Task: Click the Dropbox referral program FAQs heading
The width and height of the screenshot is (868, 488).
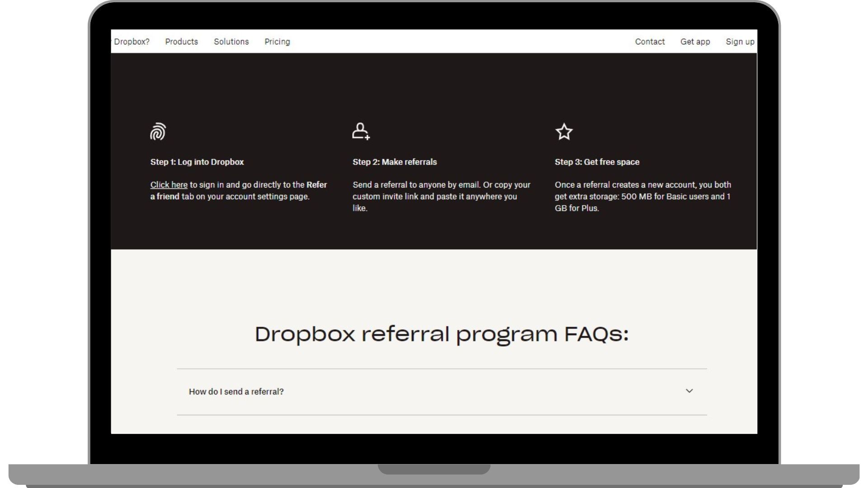Action: pyautogui.click(x=442, y=334)
